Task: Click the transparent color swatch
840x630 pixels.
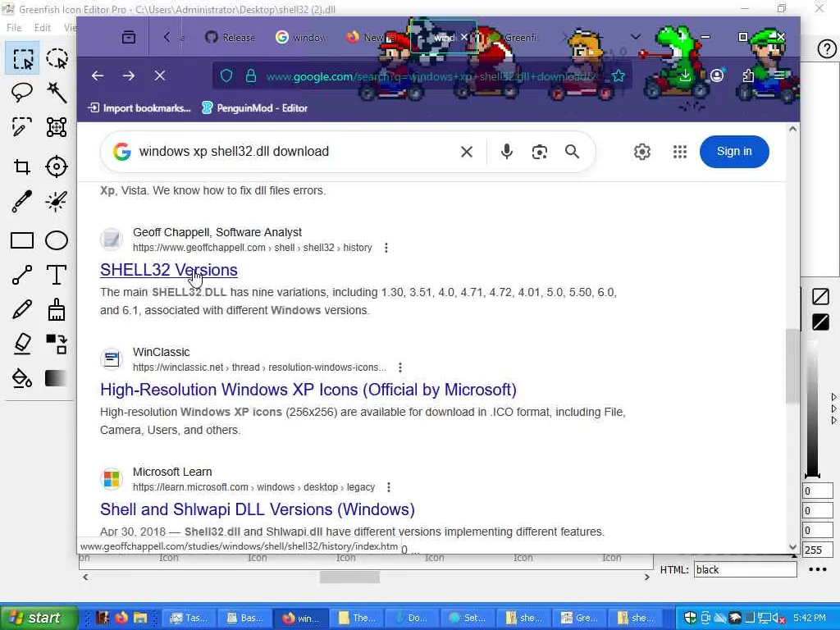Action: click(820, 296)
